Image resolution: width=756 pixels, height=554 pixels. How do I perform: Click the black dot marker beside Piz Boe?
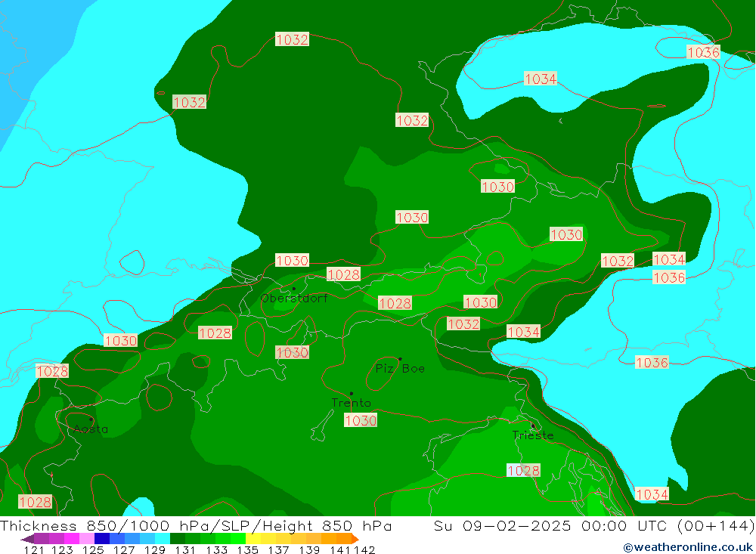click(x=400, y=359)
